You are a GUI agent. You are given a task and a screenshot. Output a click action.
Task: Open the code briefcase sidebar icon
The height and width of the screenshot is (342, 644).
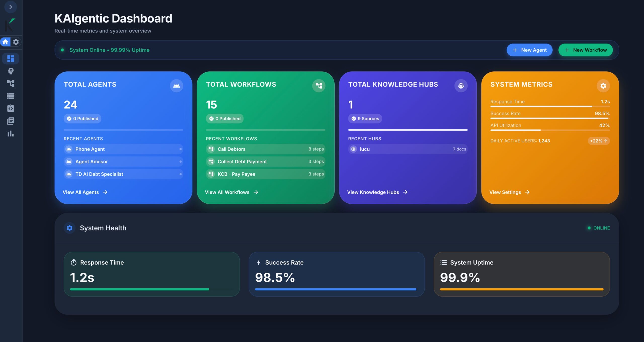tap(11, 108)
